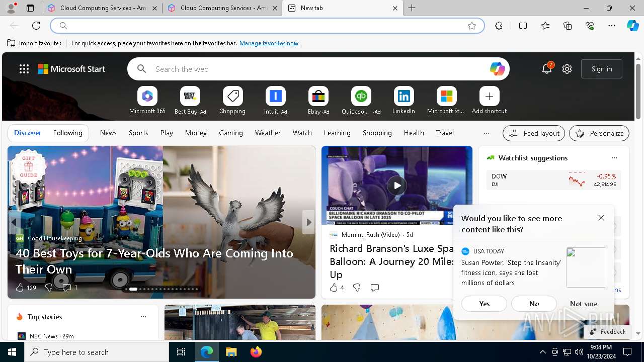
Task: Toggle Edge split screen
Action: (523, 26)
